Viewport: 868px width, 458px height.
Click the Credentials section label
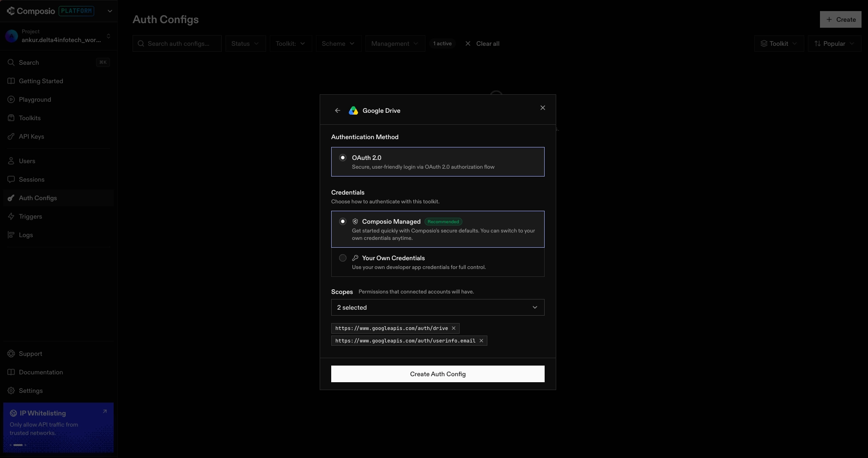click(348, 192)
